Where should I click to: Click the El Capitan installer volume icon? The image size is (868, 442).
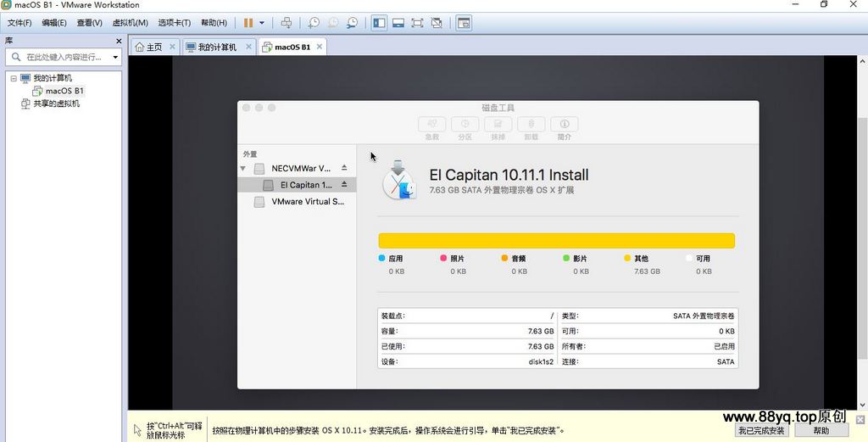[x=399, y=181]
